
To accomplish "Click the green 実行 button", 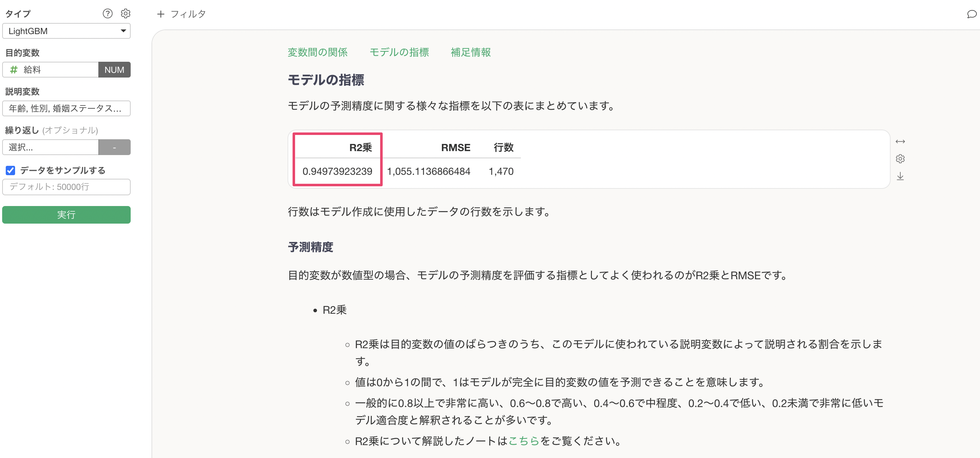I will tap(66, 215).
